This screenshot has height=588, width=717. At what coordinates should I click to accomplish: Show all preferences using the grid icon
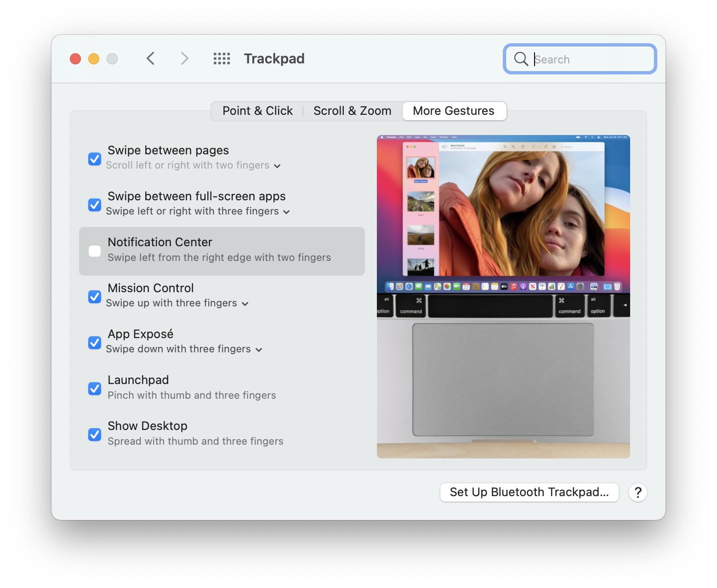point(222,59)
